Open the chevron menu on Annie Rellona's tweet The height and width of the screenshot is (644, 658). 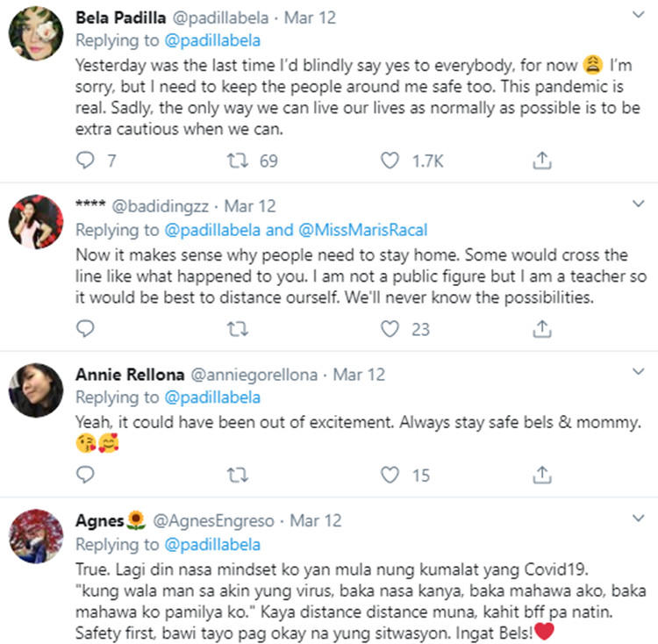click(x=638, y=375)
